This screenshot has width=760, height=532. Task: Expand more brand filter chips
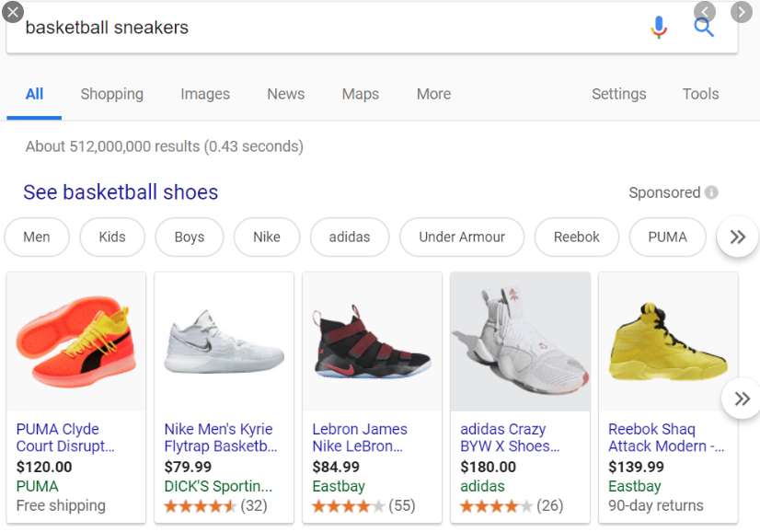(738, 237)
